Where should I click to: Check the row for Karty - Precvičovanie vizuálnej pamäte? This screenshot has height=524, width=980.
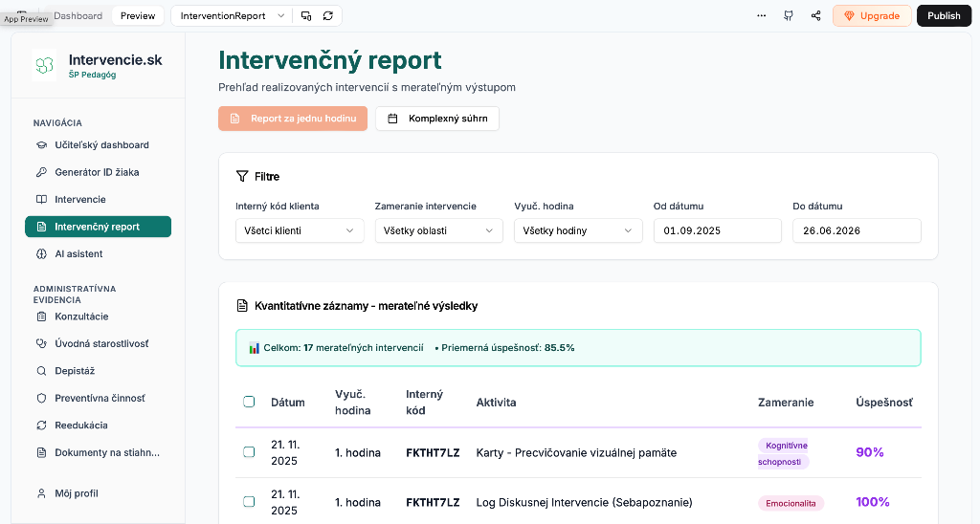(x=249, y=451)
